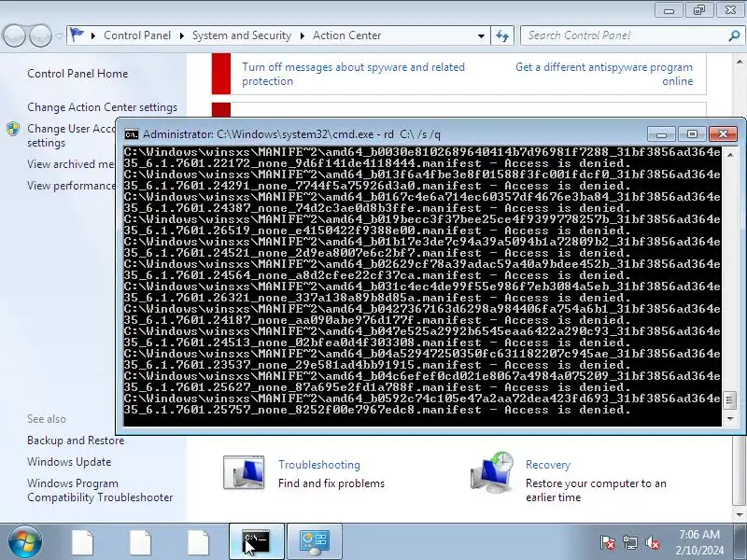Turn off messages about spyware link
The image size is (747, 560).
[x=354, y=74]
